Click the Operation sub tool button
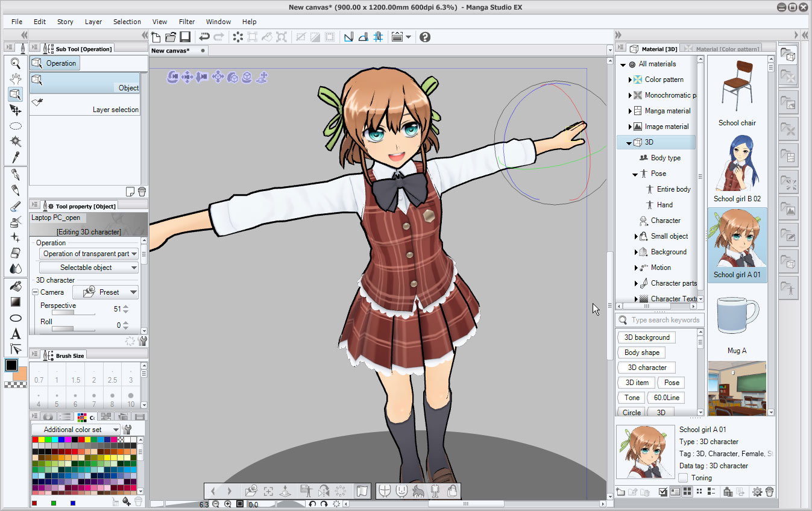Image resolution: width=812 pixels, height=511 pixels. tap(55, 63)
